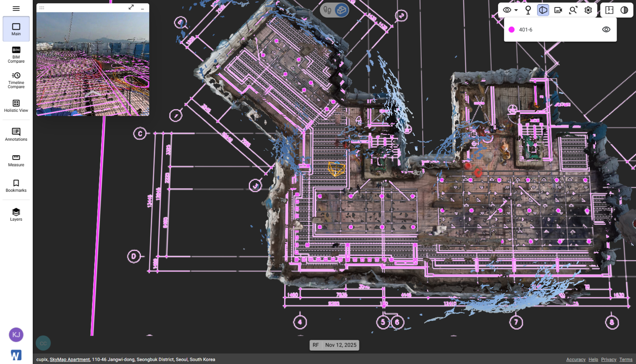Image resolution: width=636 pixels, height=364 pixels.
Task: Toggle the 3D mesh section view
Action: click(543, 10)
